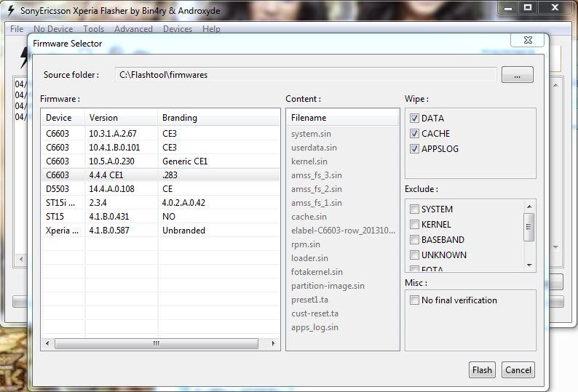This screenshot has height=392, width=578.
Task: Enable the UNKNOWN exclude checkbox
Action: pos(414,255)
